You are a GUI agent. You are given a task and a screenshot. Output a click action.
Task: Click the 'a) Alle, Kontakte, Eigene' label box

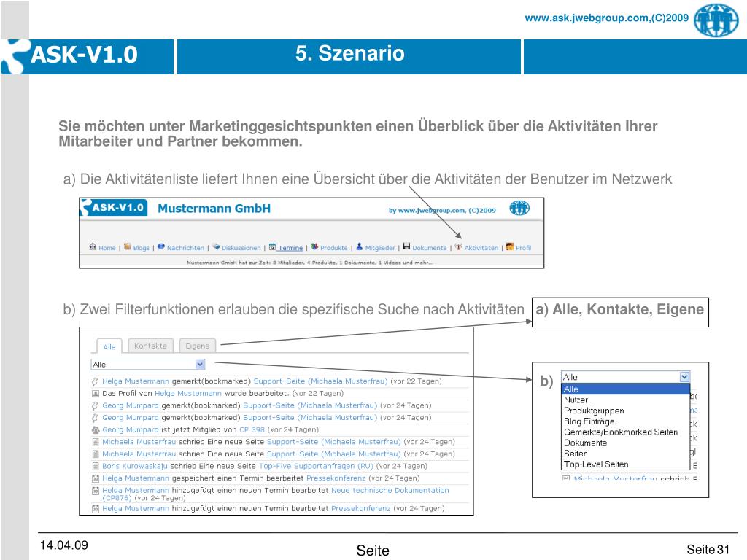[x=620, y=312]
